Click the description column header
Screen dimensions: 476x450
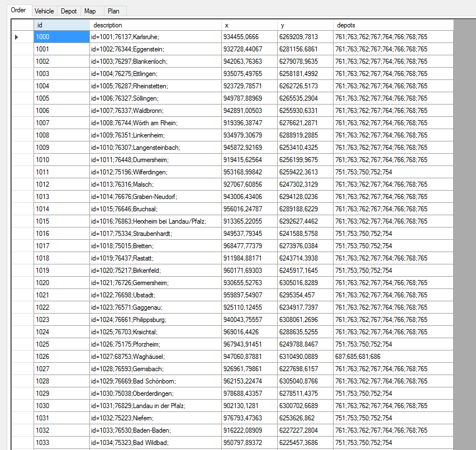point(155,25)
